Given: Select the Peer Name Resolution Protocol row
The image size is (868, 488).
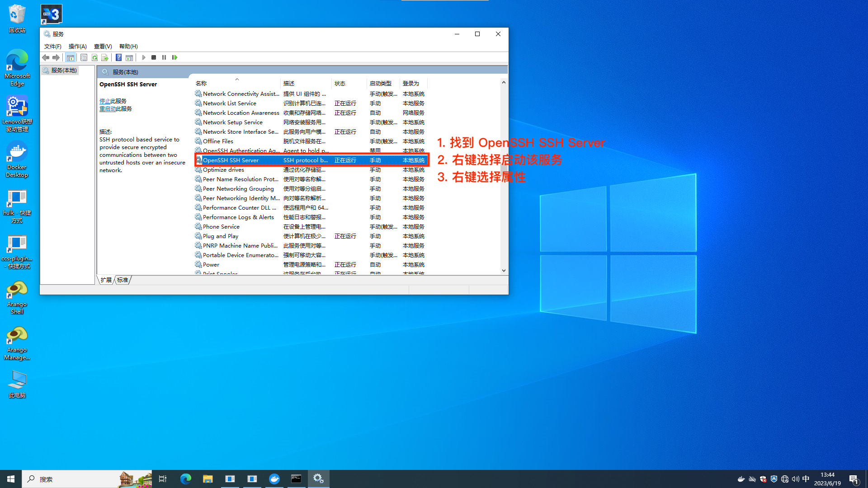Looking at the screenshot, I should coord(311,179).
